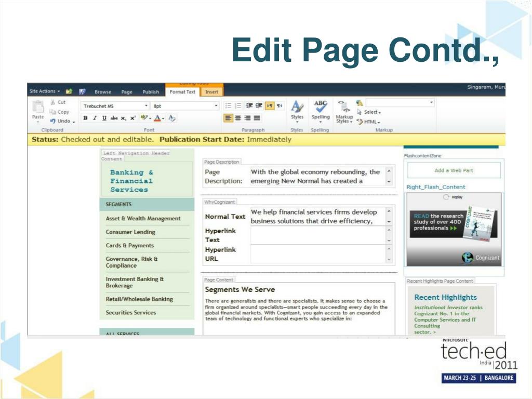Insert a numbered list
This screenshot has width=532, height=399.
pyautogui.click(x=238, y=106)
